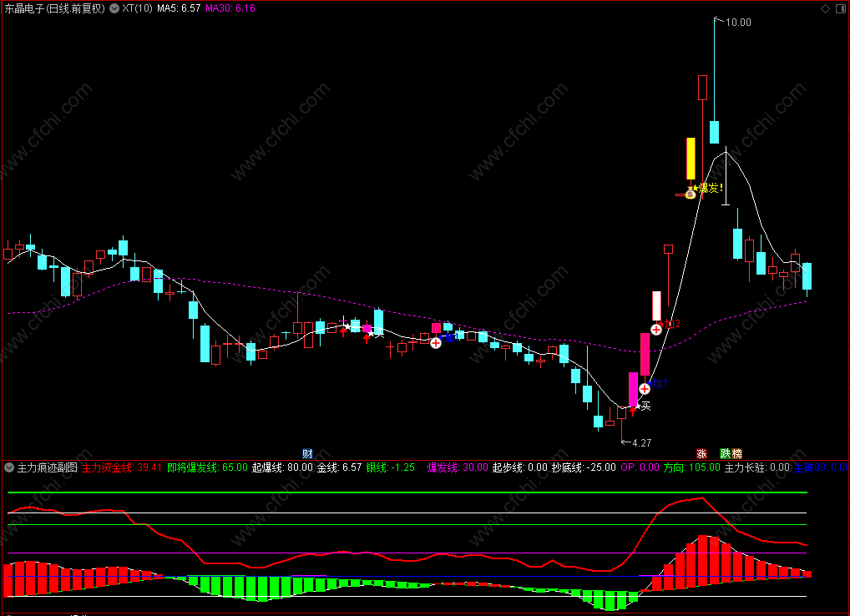850x616 pixels.
Task: Click the magenta OP: 0.00 value
Action: (640, 467)
